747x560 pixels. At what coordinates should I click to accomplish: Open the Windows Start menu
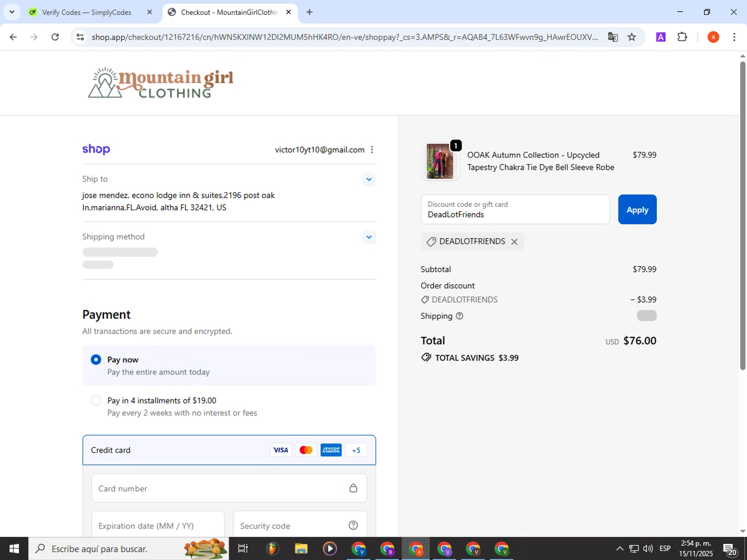[x=14, y=549]
